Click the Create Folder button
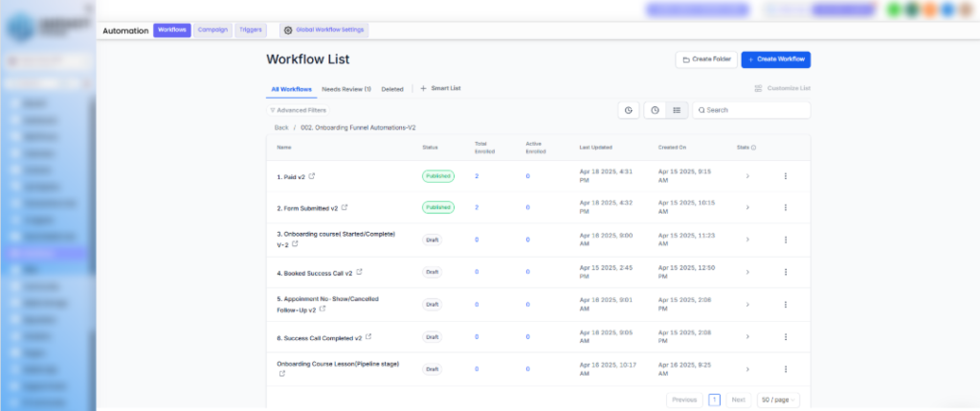Image resolution: width=980 pixels, height=411 pixels. pyautogui.click(x=706, y=59)
